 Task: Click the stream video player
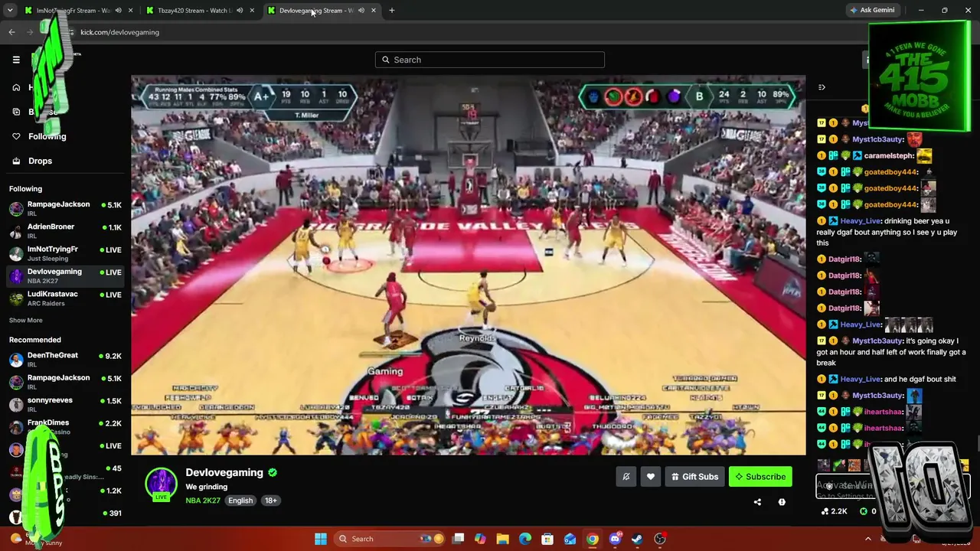click(469, 265)
